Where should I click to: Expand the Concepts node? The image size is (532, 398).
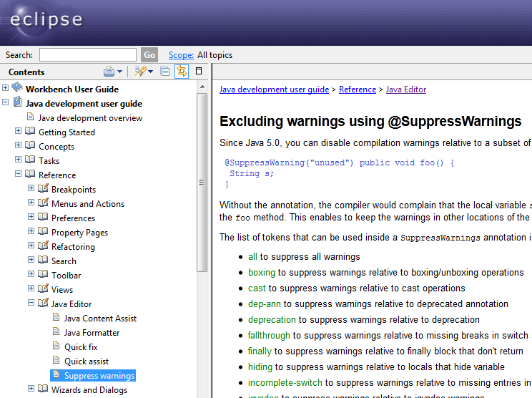[x=18, y=145]
